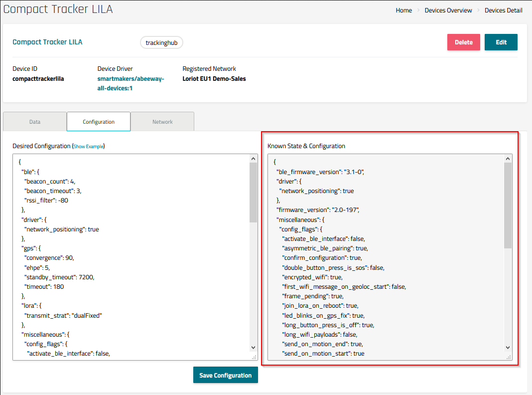
Task: Click the Edit device button
Action: [x=501, y=42]
